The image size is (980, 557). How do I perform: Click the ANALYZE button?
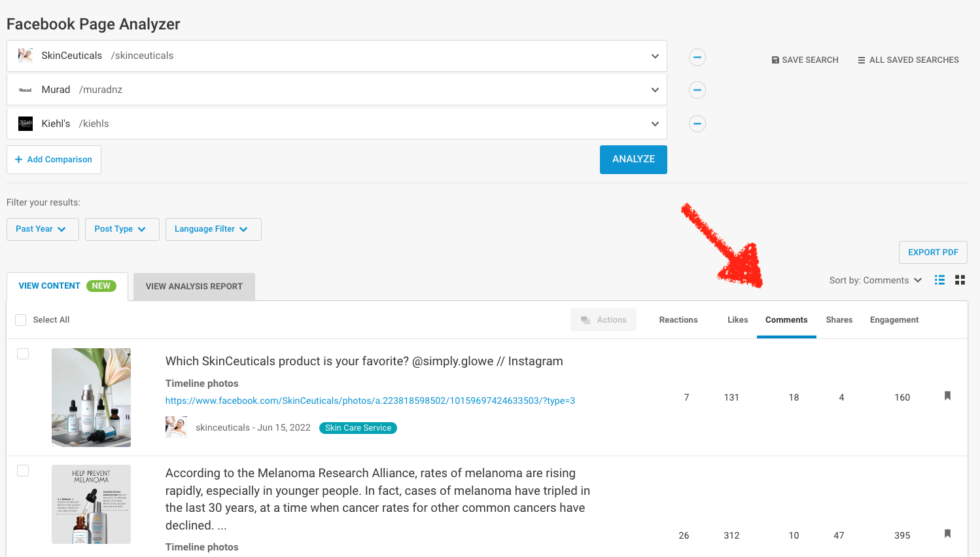(x=633, y=159)
